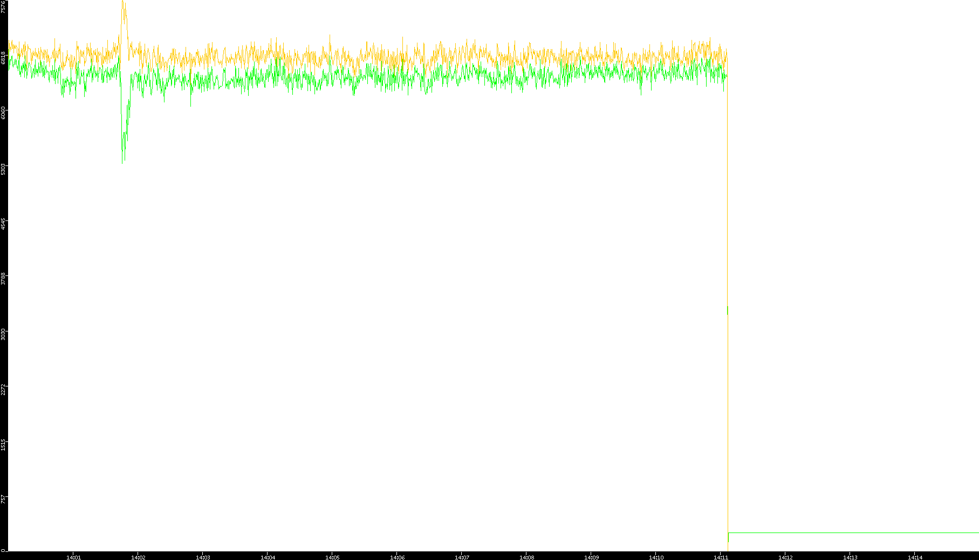Click the 2272 y-axis value label
The image size is (979, 560).
coord(4,389)
